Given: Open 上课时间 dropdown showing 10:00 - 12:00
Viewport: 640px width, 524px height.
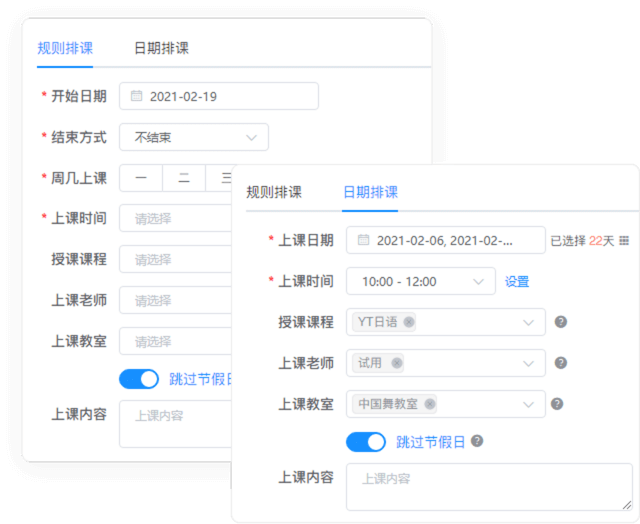Looking at the screenshot, I should [421, 281].
